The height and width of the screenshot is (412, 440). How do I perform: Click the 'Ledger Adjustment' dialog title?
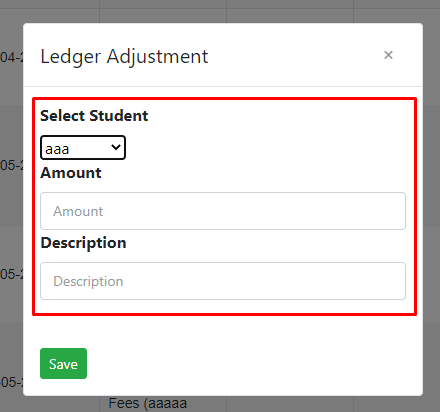tap(124, 56)
